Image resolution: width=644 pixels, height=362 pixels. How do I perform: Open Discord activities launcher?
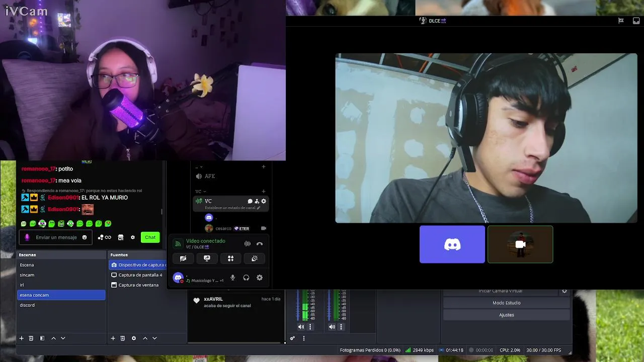coord(230,258)
